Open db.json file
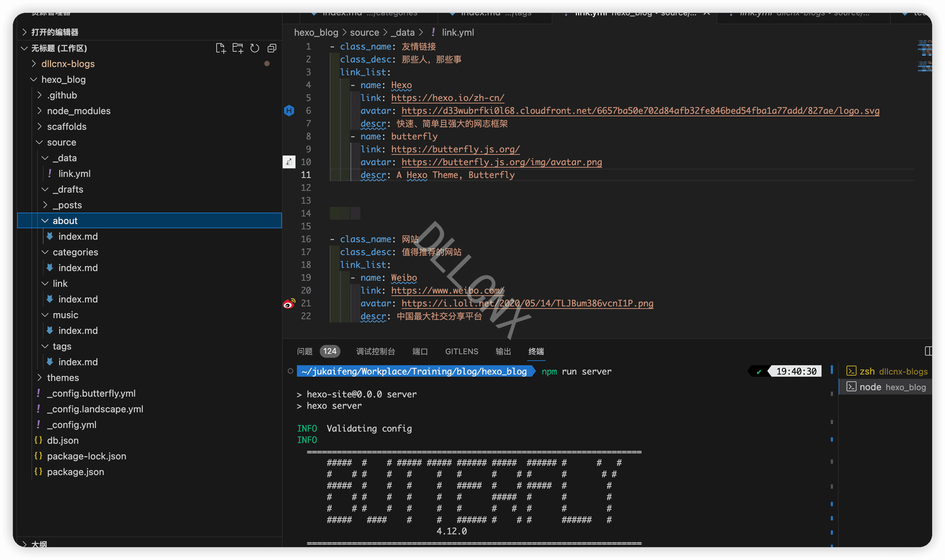 pyautogui.click(x=63, y=441)
